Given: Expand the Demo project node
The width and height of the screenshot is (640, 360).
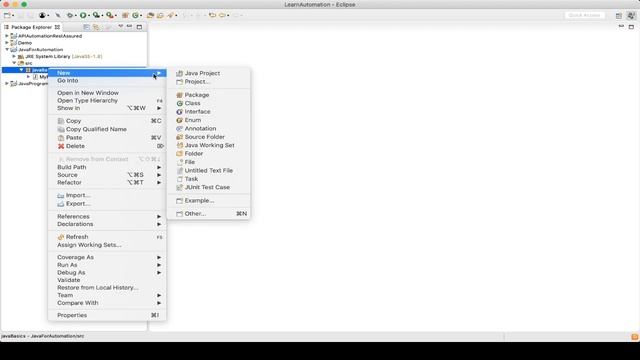Looking at the screenshot, I should pyautogui.click(x=7, y=42).
